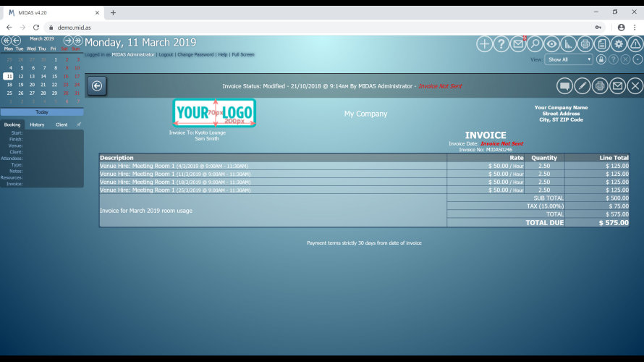644x362 pixels.
Task: Select Friday 1 March in calendar
Action: point(56,59)
